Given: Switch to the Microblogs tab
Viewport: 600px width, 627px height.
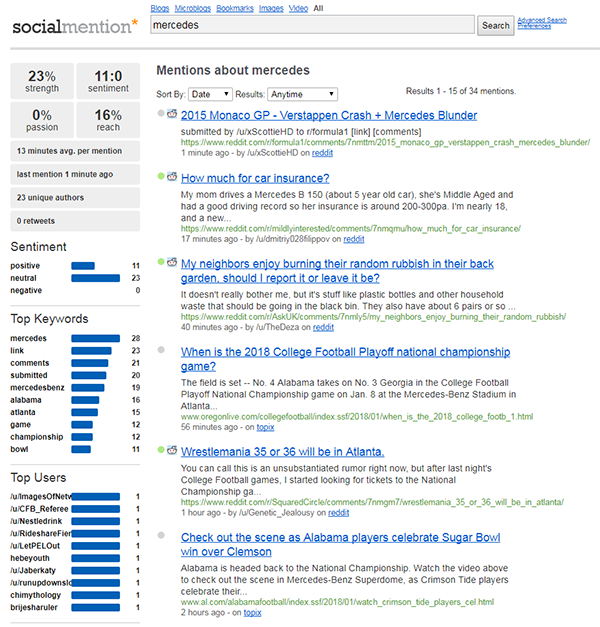Looking at the screenshot, I should (x=192, y=8).
